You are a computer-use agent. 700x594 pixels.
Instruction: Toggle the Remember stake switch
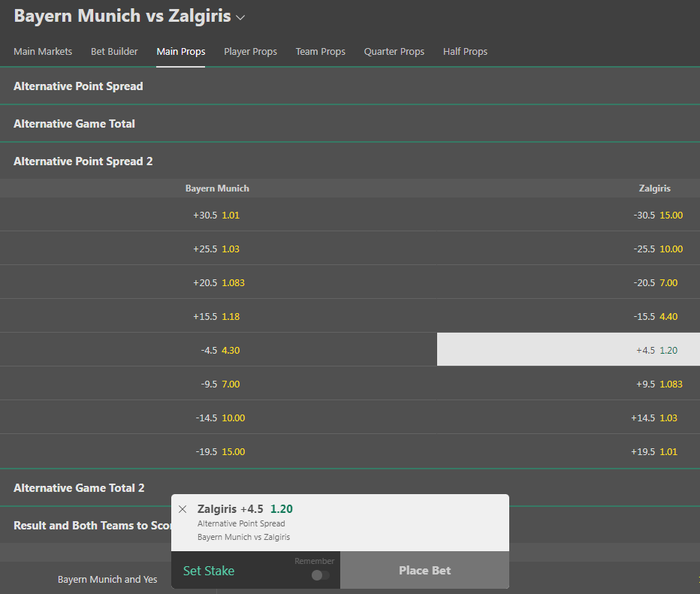click(320, 575)
